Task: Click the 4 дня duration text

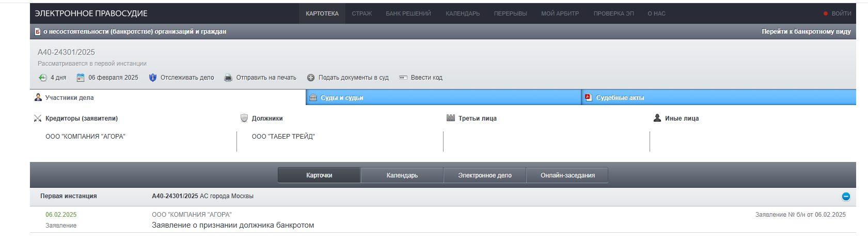Action: tap(58, 78)
